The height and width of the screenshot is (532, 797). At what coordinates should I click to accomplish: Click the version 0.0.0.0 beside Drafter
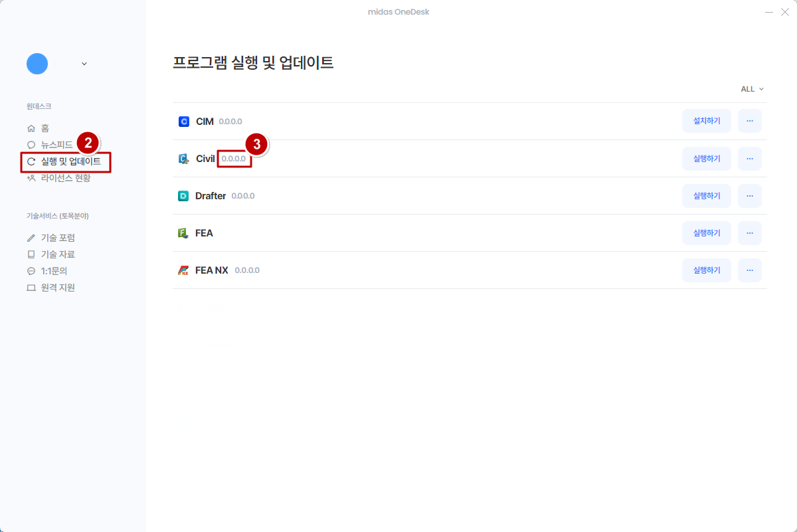tap(243, 196)
